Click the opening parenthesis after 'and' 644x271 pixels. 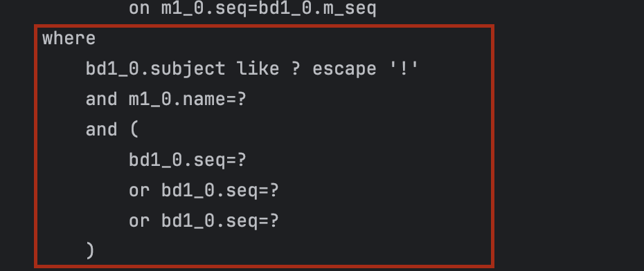[134, 129]
